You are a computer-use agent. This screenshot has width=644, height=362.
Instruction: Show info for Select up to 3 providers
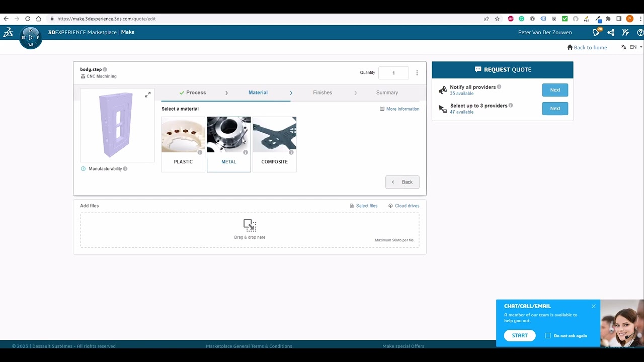pos(511,106)
